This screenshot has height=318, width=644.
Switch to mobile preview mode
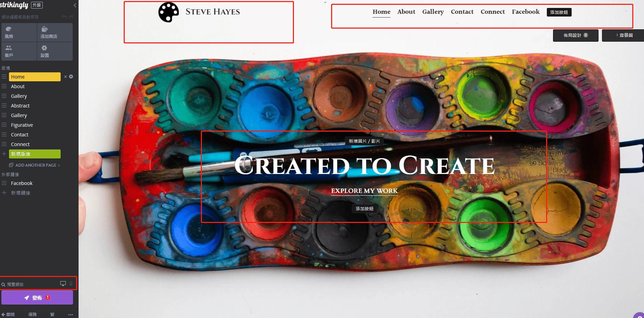(71, 284)
